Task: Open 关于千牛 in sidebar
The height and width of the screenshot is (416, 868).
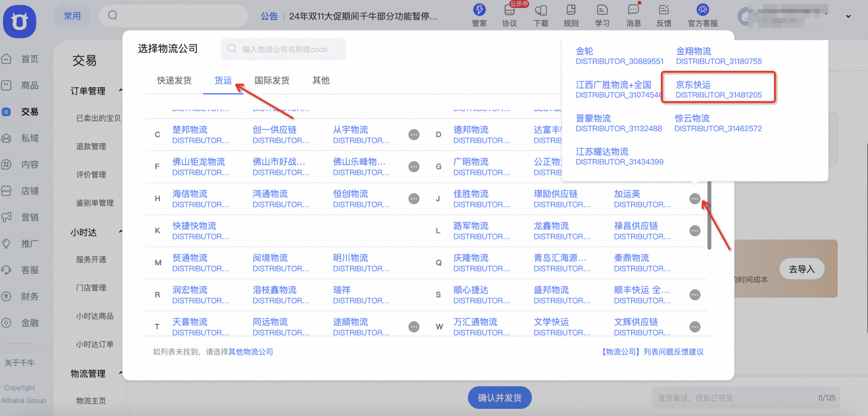Action: click(20, 363)
